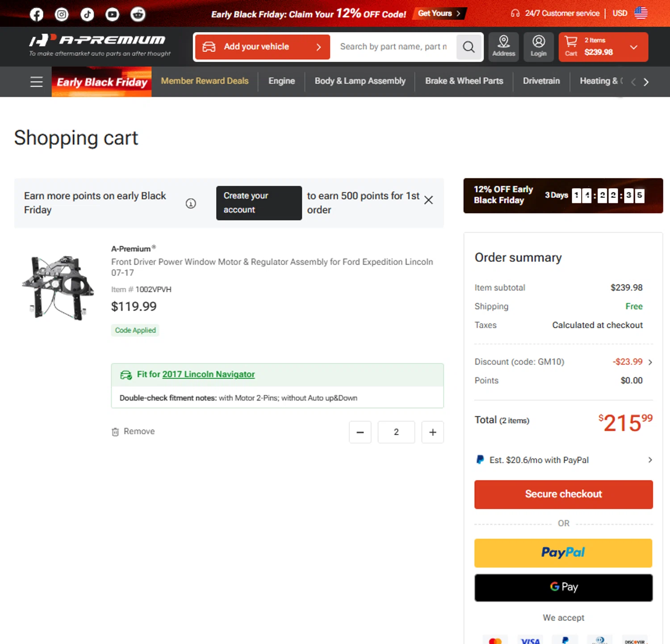Click the search magnifier icon

[x=469, y=47]
